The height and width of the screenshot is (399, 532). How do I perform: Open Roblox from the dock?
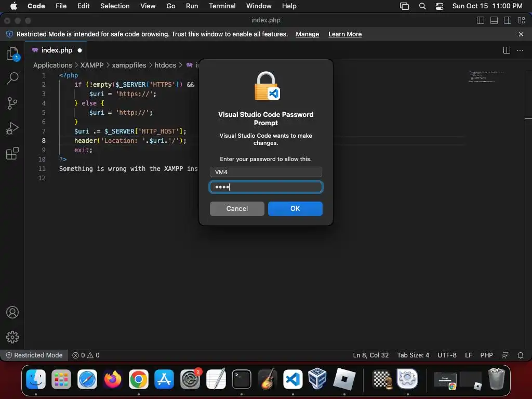(x=344, y=379)
